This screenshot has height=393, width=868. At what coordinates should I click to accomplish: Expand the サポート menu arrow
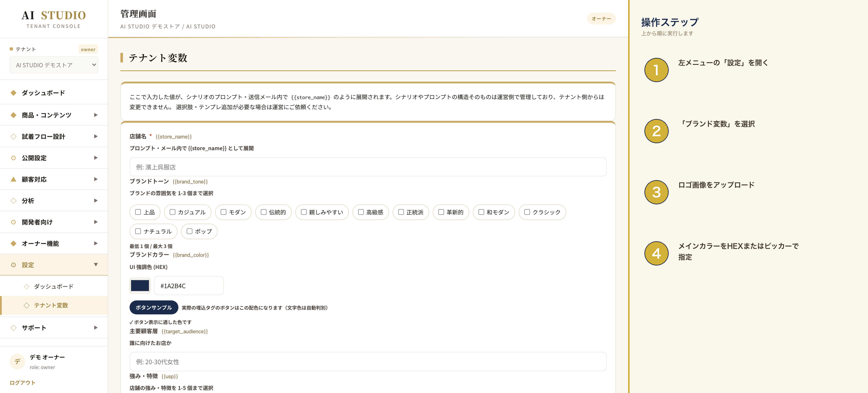coord(96,327)
